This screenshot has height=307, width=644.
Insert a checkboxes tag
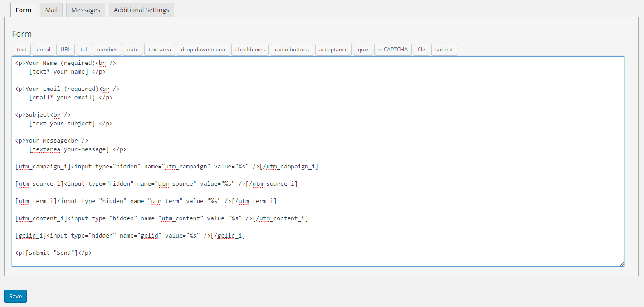pyautogui.click(x=250, y=50)
